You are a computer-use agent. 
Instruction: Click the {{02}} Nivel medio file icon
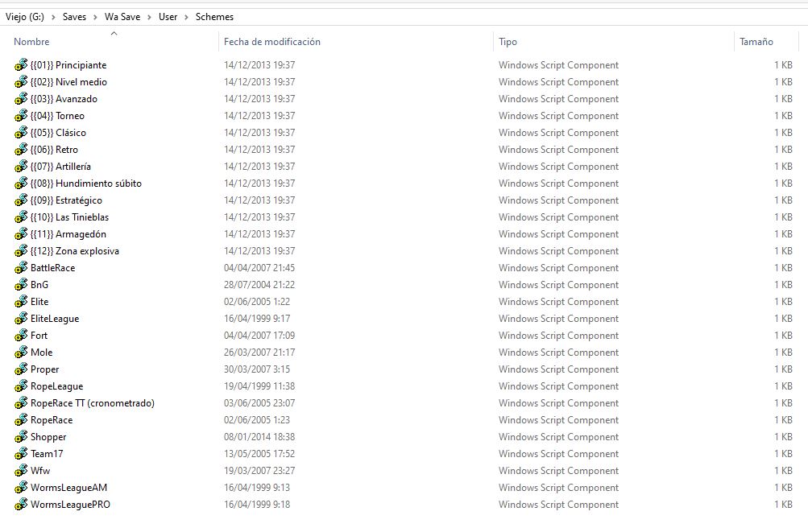click(x=21, y=82)
